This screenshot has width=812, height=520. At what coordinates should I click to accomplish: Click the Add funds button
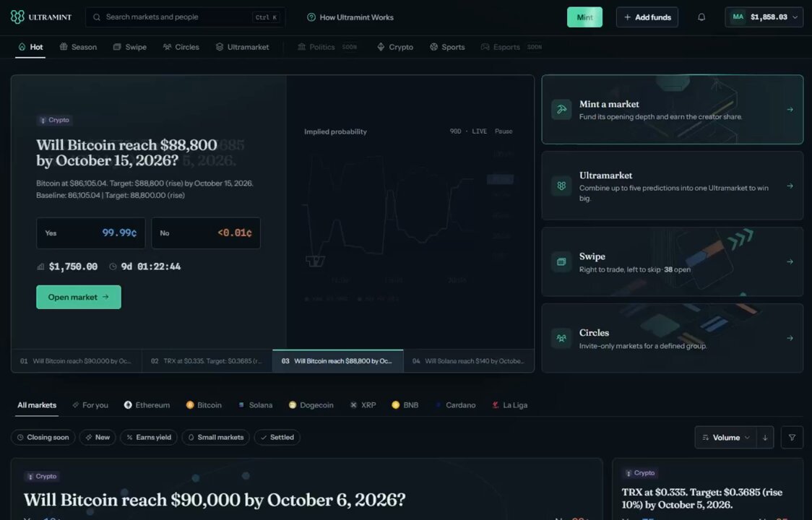coord(647,17)
